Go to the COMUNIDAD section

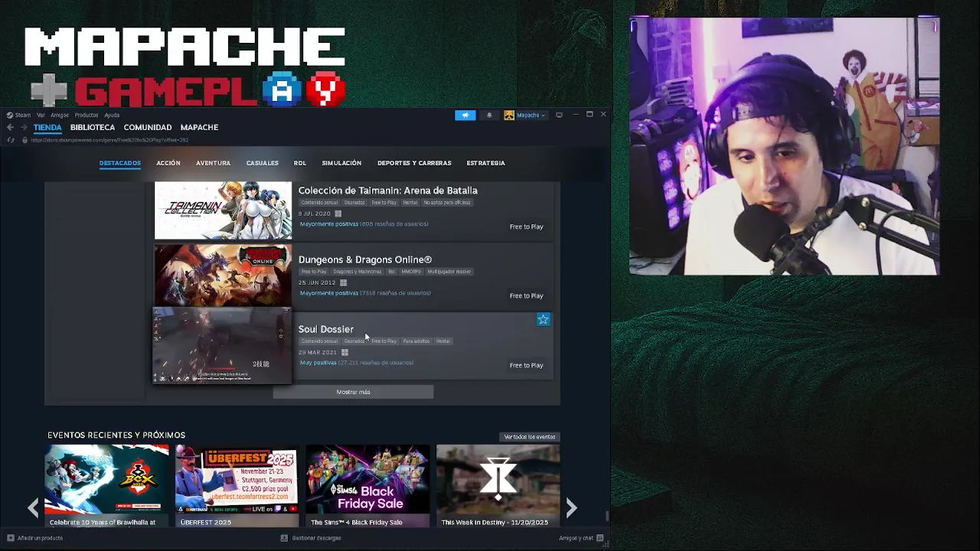click(148, 127)
